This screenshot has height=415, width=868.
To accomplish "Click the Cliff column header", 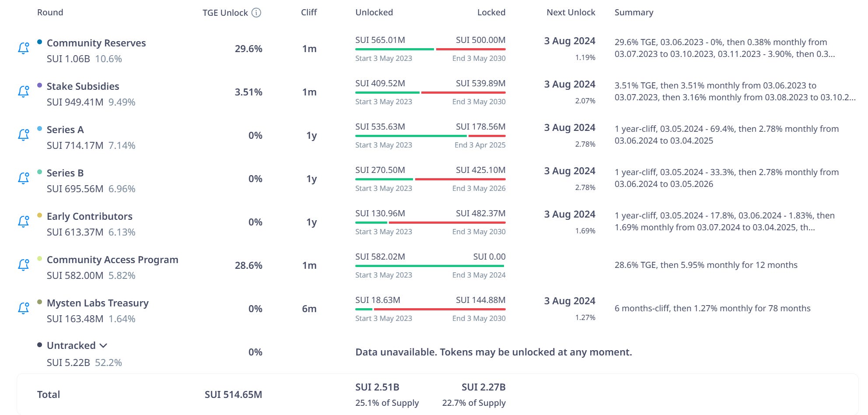I will point(309,12).
